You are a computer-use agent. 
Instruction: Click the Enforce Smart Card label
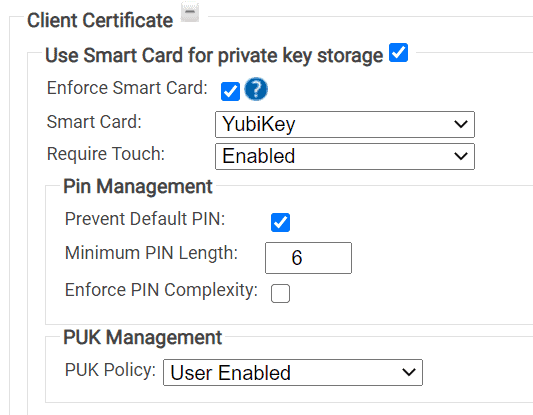[127, 88]
